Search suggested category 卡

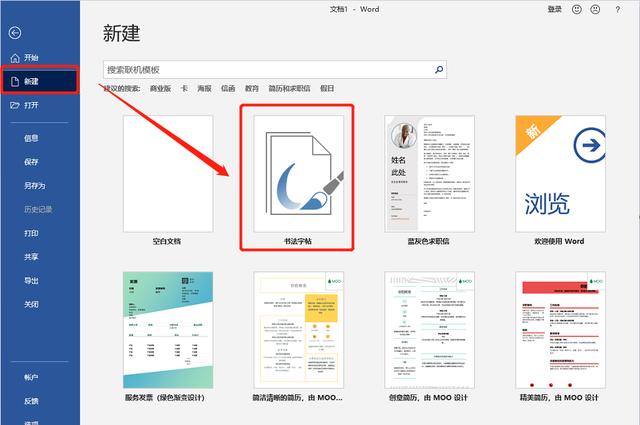pyautogui.click(x=184, y=88)
